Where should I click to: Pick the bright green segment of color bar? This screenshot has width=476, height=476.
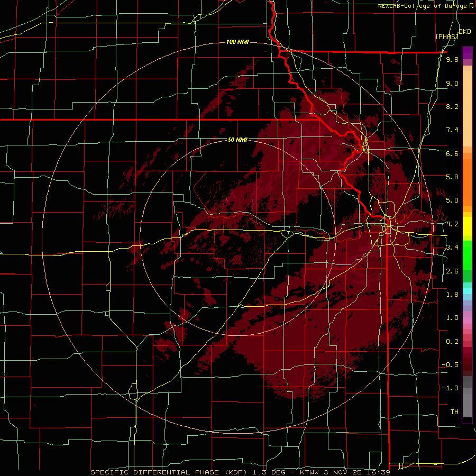(467, 255)
